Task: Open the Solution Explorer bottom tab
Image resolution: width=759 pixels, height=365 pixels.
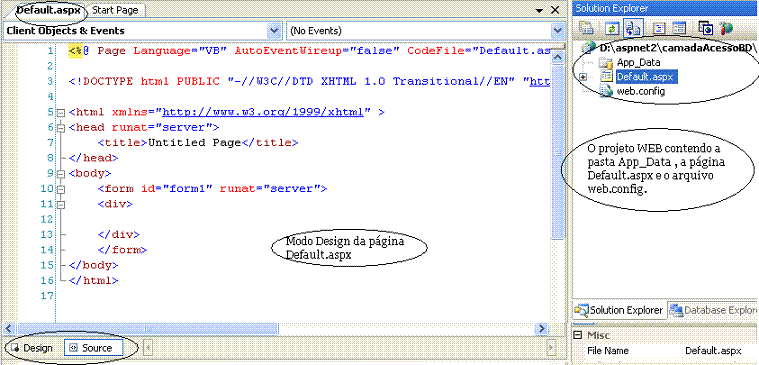Action: tap(620, 310)
